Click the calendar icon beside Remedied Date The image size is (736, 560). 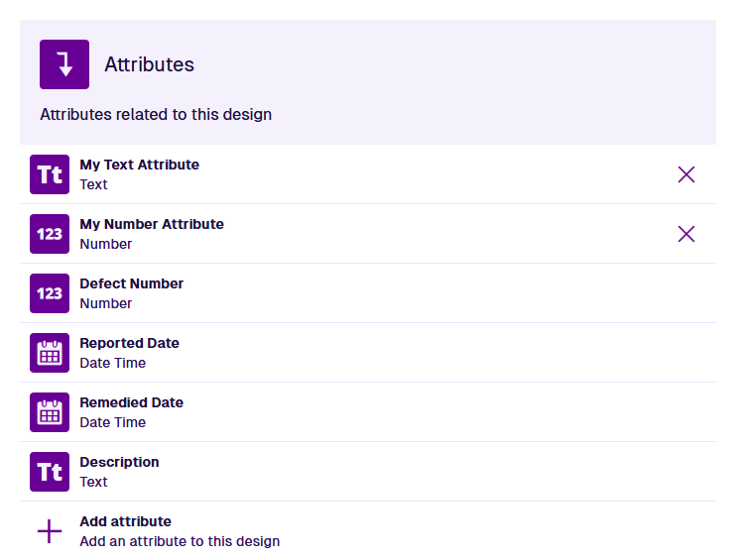tap(50, 412)
